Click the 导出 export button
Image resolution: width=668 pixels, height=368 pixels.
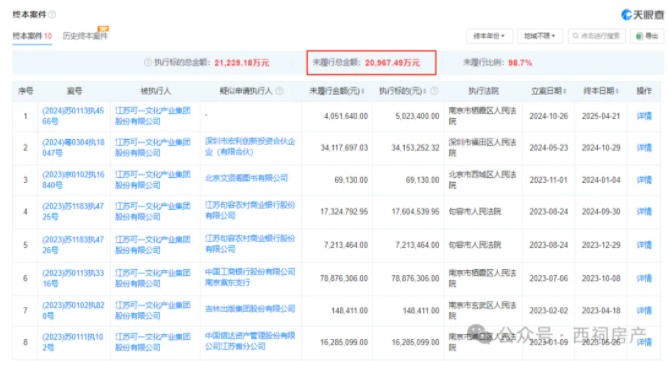[647, 36]
